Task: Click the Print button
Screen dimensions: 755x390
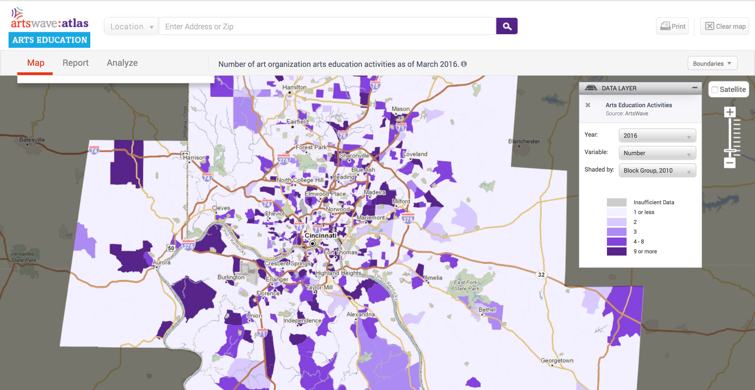Action: [x=672, y=26]
